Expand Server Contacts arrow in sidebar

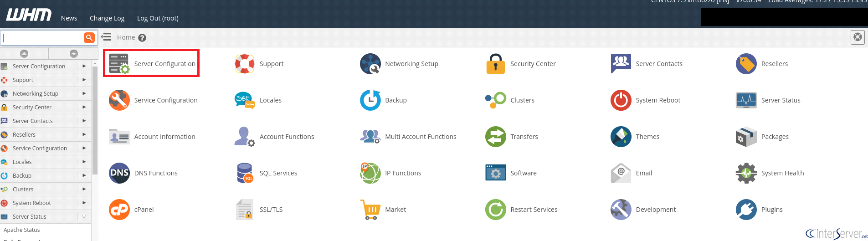(84, 121)
